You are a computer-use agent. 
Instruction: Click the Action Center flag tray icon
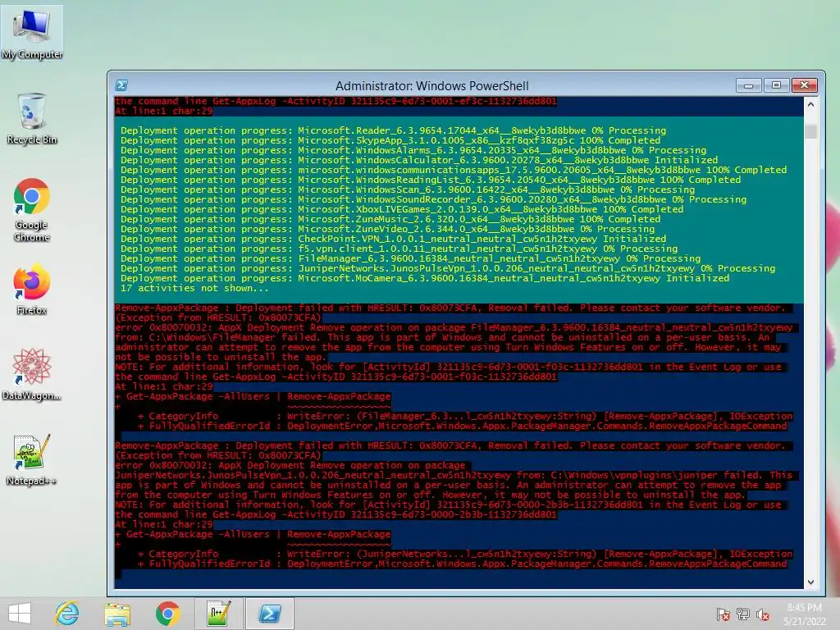point(724,614)
